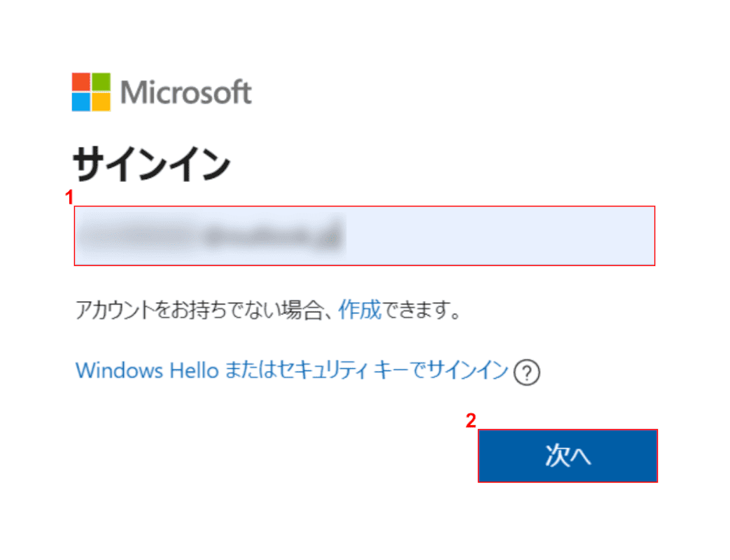This screenshot has width=730, height=560.
Task: Click the blue square of Microsoft logo
Action: [81, 102]
